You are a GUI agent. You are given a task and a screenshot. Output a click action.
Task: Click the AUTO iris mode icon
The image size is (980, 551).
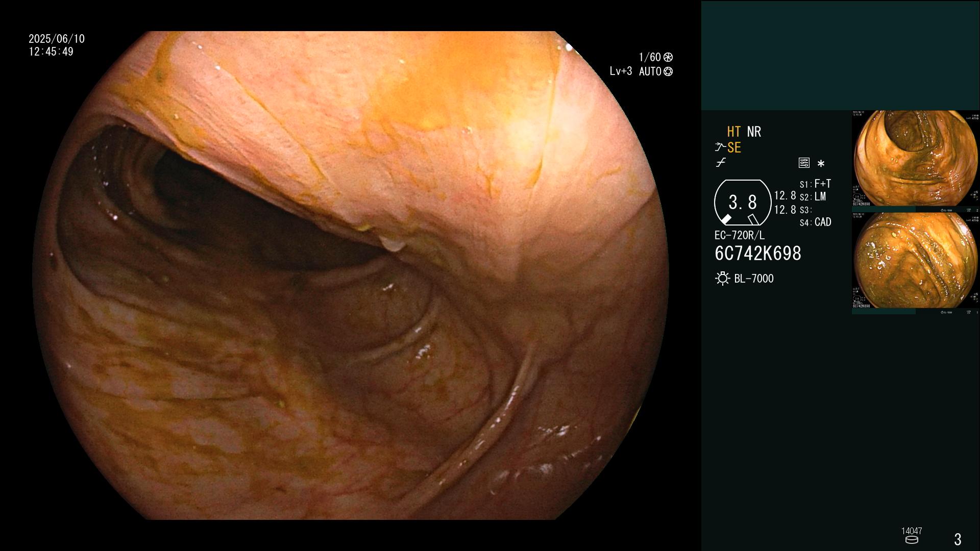(x=668, y=71)
